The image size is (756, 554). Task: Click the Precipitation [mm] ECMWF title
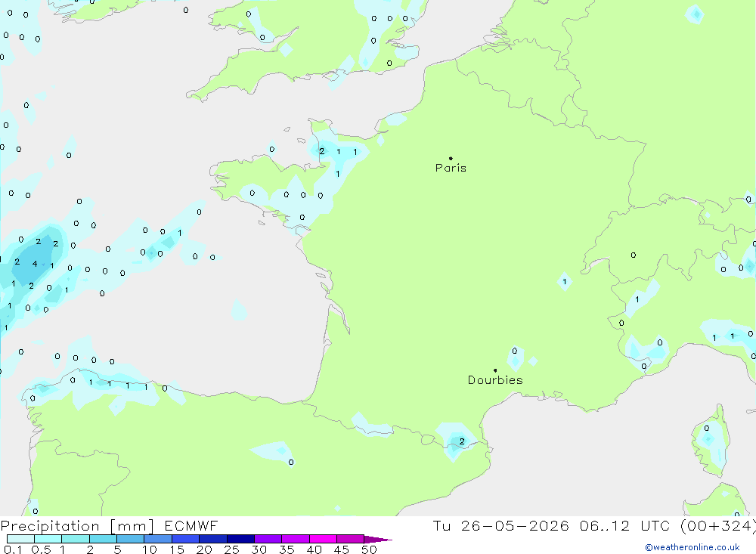tap(110, 525)
